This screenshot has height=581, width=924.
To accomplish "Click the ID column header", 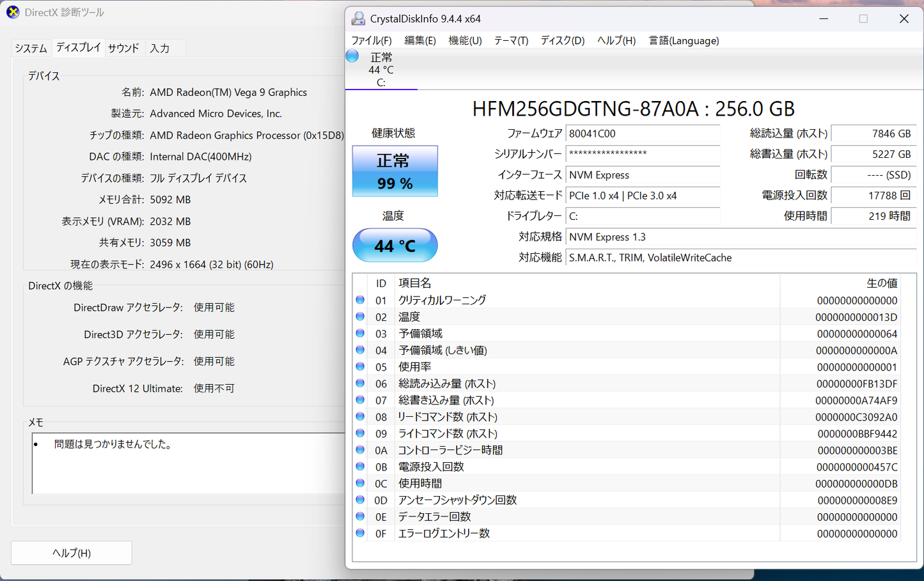I will (x=381, y=283).
